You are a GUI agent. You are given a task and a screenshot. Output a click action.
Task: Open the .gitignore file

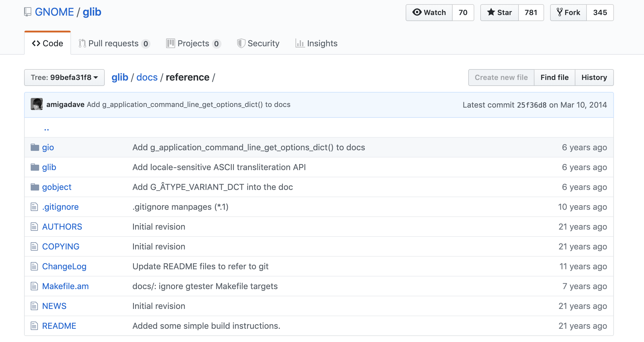(x=60, y=207)
